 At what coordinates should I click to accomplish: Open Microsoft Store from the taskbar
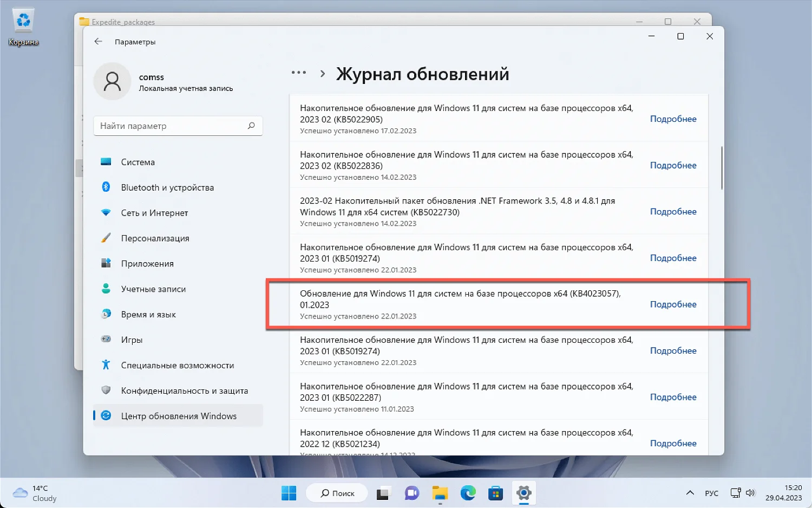(495, 493)
